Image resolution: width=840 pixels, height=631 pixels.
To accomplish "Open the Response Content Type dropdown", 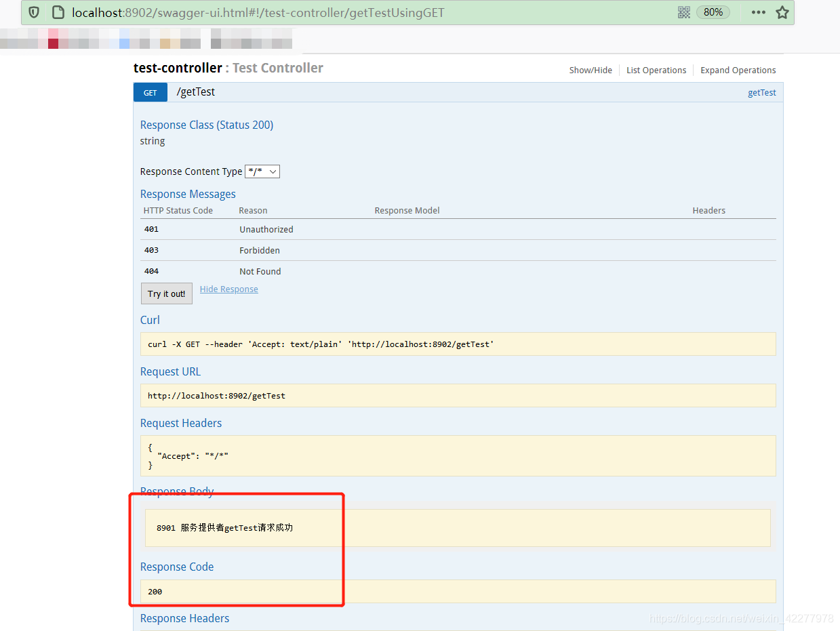I will (x=262, y=171).
